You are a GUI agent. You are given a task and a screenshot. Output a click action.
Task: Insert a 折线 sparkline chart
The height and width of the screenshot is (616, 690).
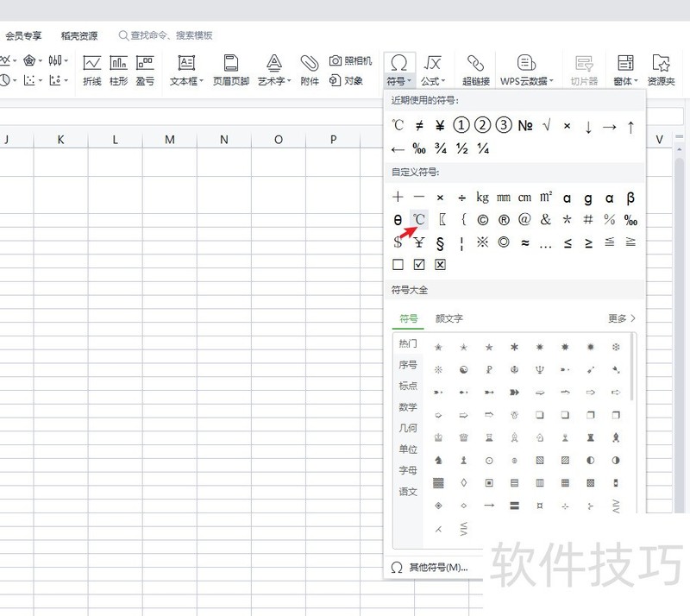pyautogui.click(x=92, y=70)
